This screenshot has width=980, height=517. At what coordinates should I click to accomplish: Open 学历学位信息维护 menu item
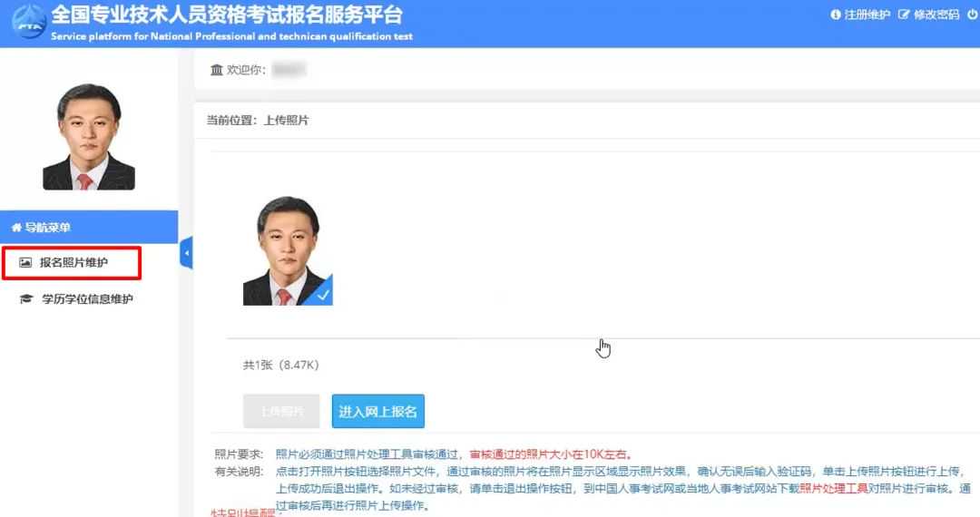coord(87,299)
